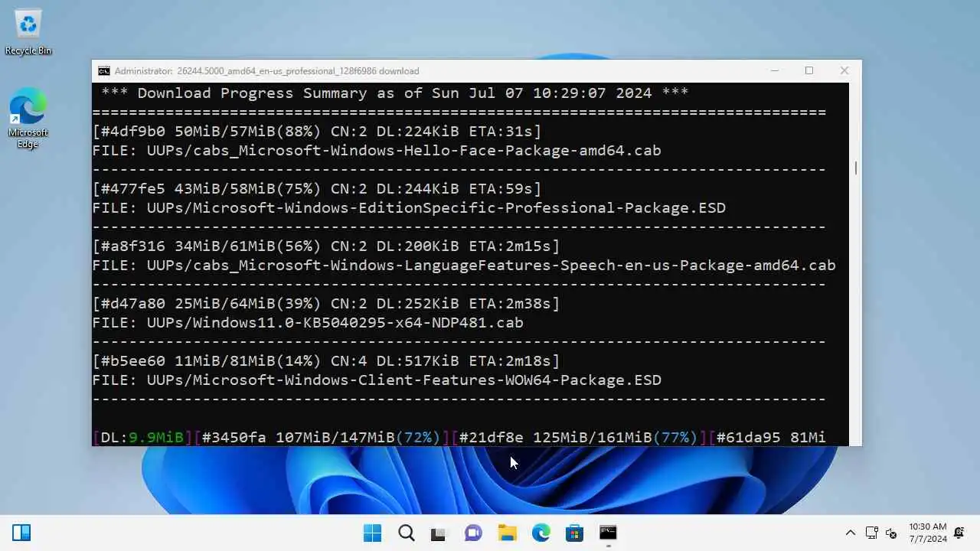
Task: Click the Hello-Face-Package-amd64.cab file line
Action: click(377, 151)
